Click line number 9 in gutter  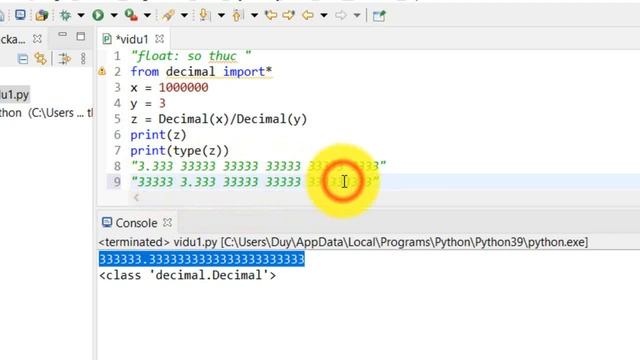click(117, 182)
